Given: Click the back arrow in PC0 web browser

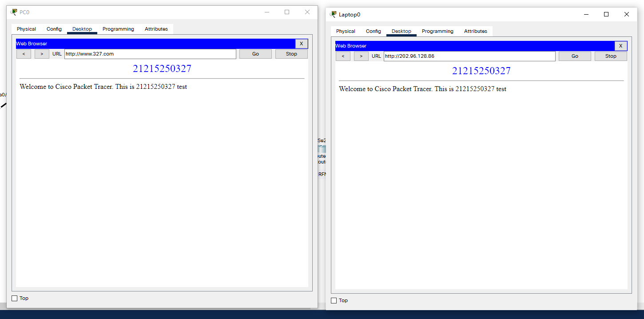Looking at the screenshot, I should point(24,54).
